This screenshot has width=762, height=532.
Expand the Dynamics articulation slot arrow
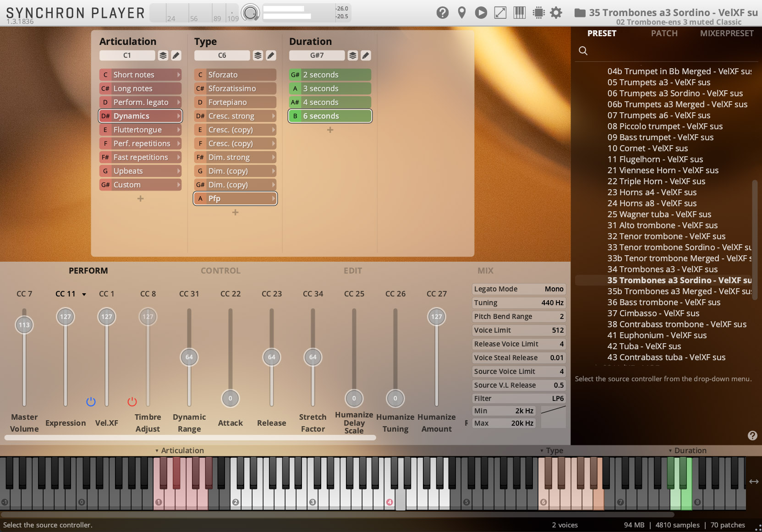tap(179, 116)
